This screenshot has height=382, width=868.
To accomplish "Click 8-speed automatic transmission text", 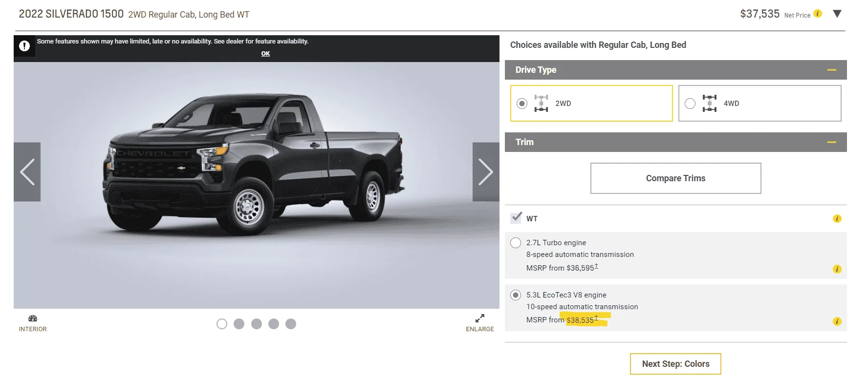I will pyautogui.click(x=580, y=255).
